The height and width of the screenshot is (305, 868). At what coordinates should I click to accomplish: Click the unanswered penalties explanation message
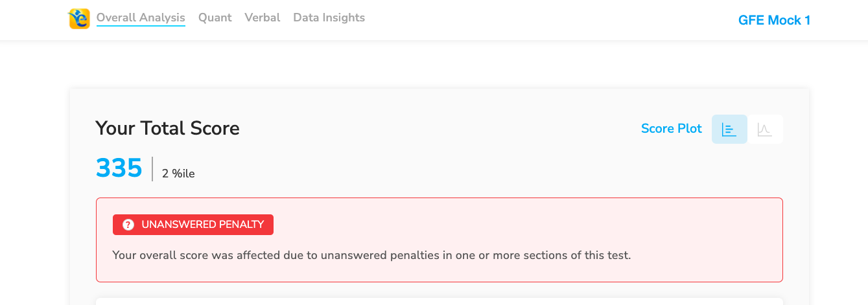coord(371,255)
